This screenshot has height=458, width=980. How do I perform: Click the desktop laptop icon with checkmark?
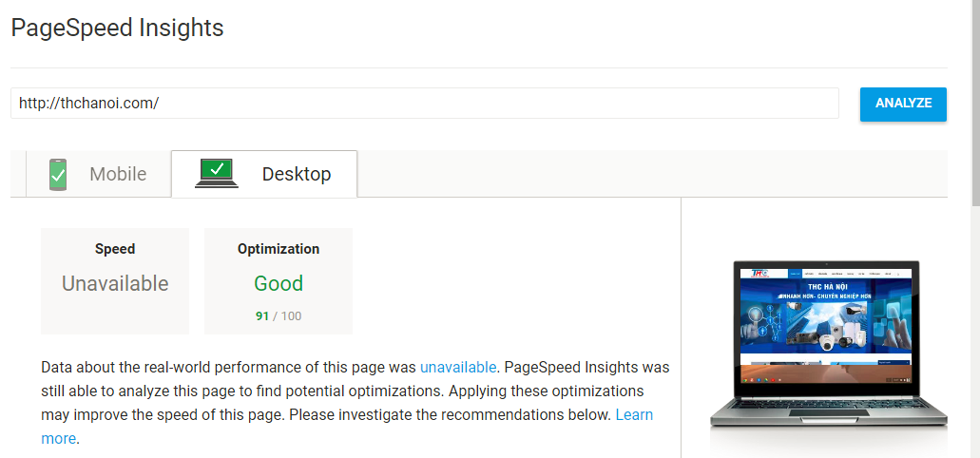pos(217,174)
